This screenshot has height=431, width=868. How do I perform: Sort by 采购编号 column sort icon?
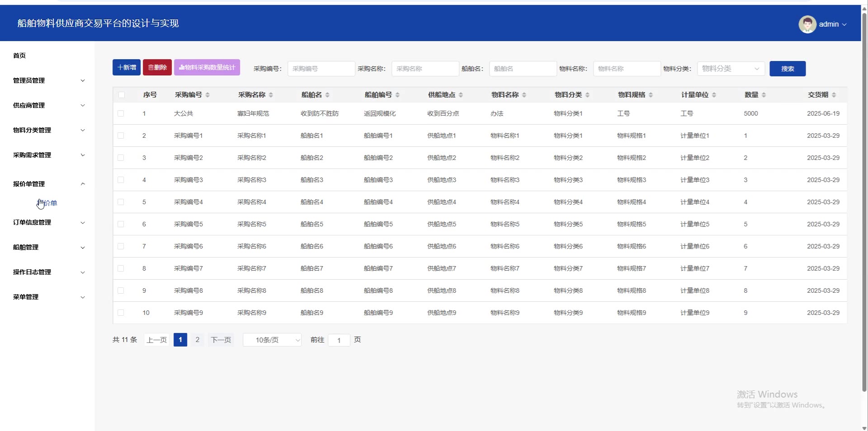pos(208,95)
